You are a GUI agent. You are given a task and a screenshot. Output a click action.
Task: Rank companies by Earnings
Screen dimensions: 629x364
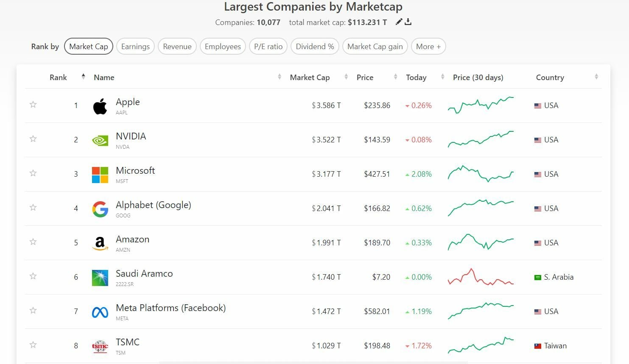pos(135,47)
